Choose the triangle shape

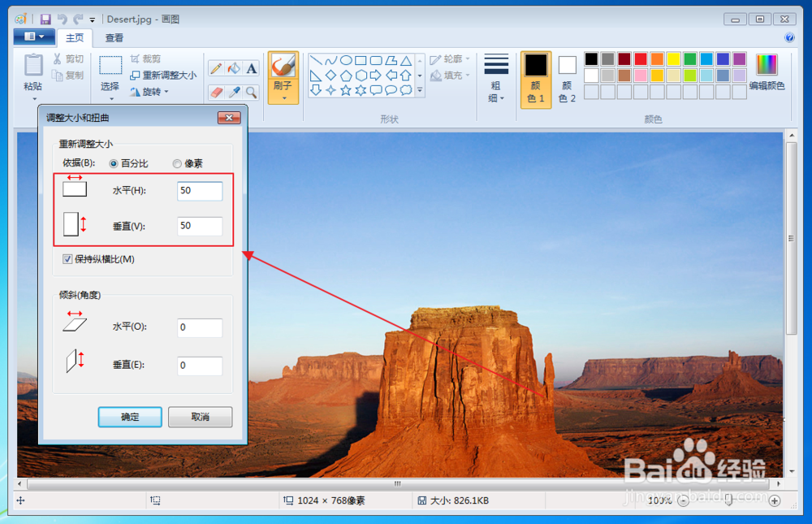tap(406, 61)
